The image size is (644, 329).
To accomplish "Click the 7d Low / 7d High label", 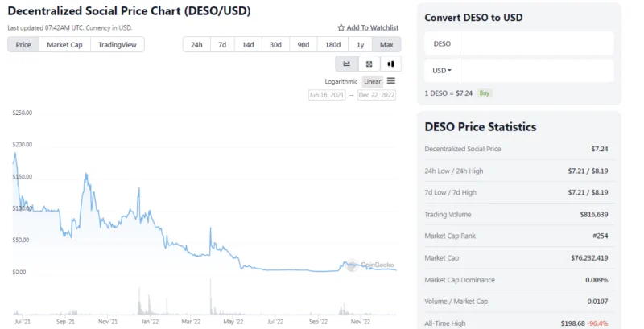I will pyautogui.click(x=451, y=192).
